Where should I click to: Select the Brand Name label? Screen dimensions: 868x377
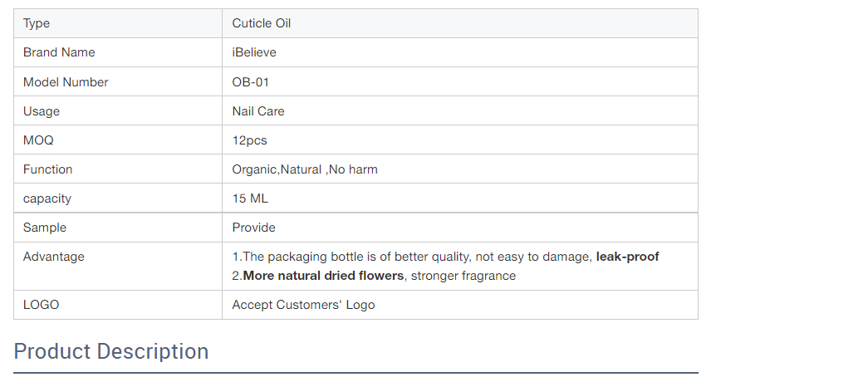(59, 52)
